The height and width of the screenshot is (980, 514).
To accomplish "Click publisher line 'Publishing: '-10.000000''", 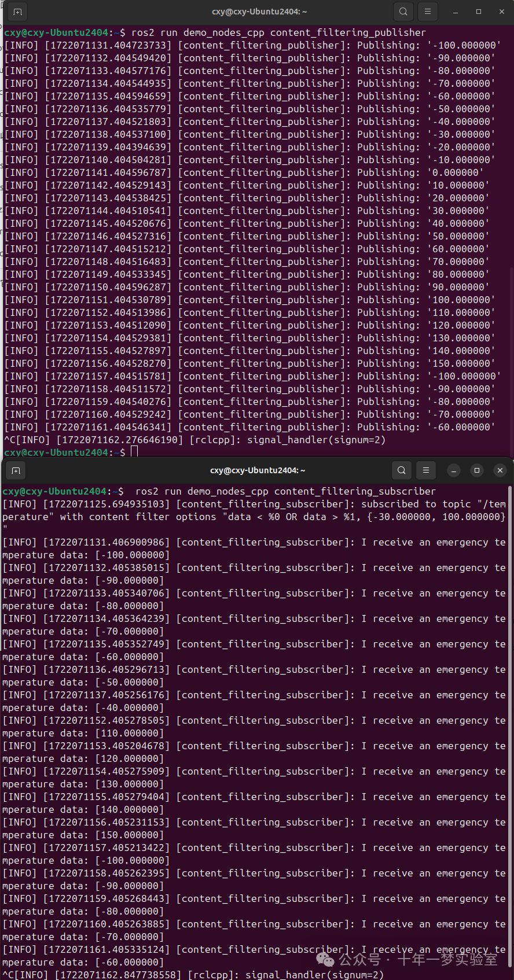I will tap(249, 160).
